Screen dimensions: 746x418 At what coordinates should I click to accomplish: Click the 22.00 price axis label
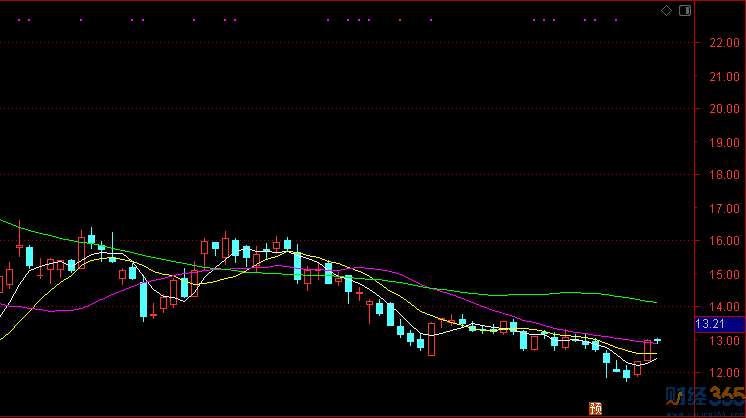click(724, 43)
